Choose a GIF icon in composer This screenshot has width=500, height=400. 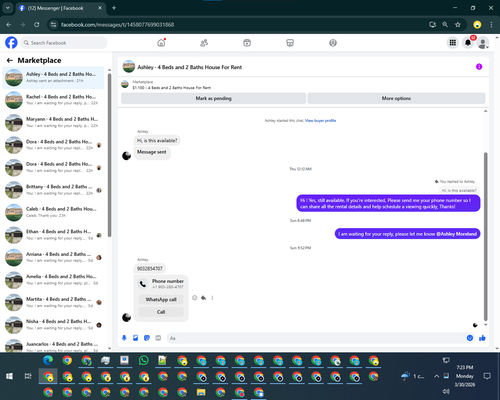click(158, 338)
